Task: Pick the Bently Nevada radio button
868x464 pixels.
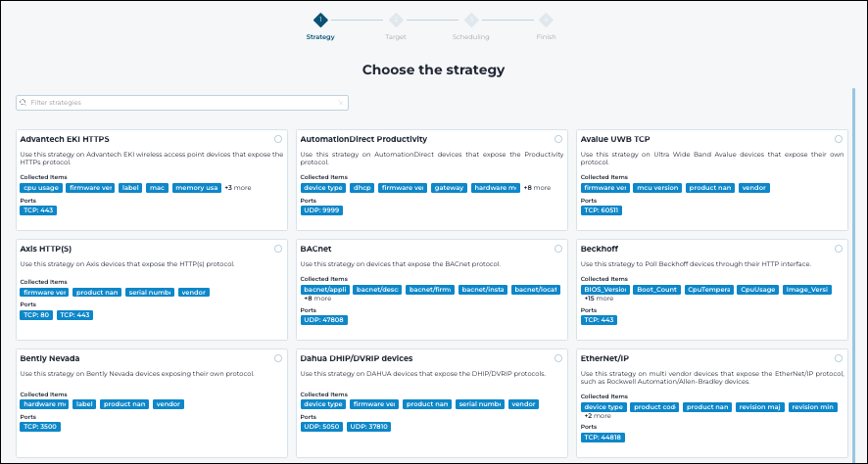Action: pyautogui.click(x=278, y=358)
